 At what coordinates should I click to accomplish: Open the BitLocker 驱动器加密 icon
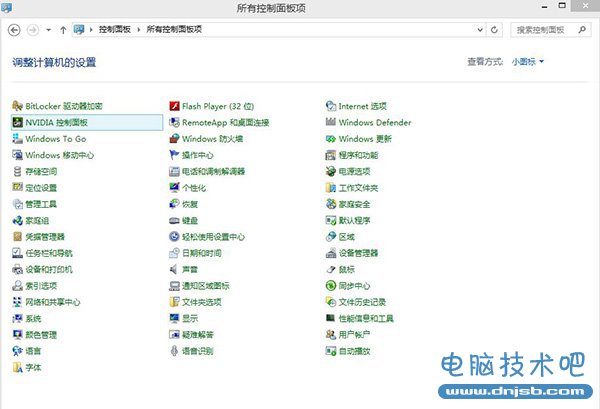17,106
